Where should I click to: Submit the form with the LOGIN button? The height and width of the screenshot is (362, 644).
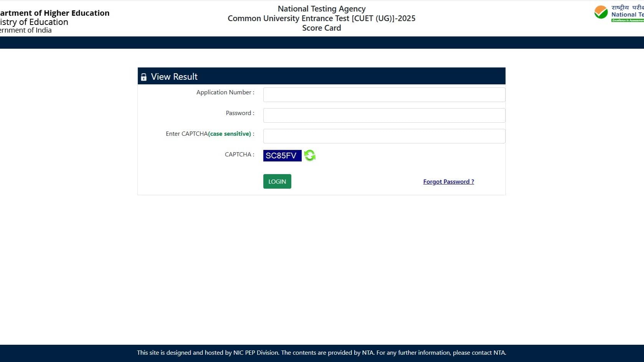pos(277,181)
